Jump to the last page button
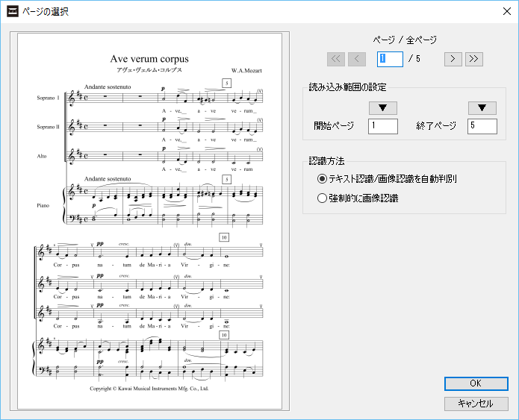The height and width of the screenshot is (420, 519). [473, 59]
